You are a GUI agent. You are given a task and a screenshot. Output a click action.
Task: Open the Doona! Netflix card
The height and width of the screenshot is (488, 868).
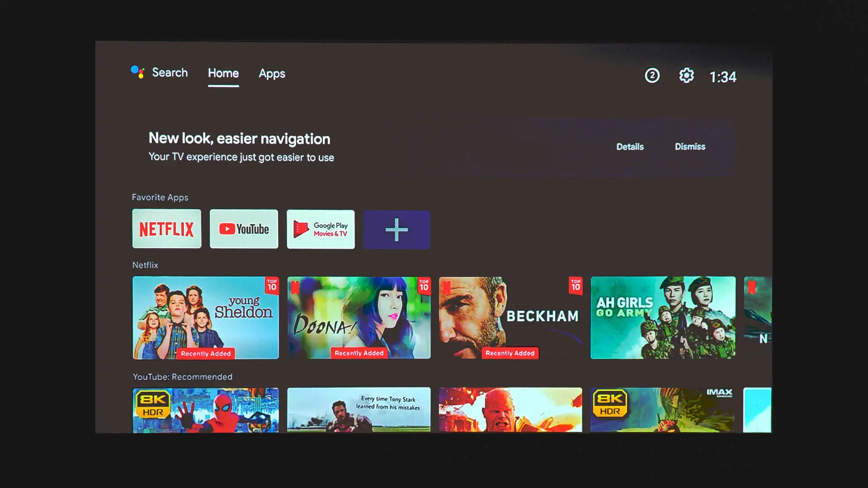click(x=359, y=318)
